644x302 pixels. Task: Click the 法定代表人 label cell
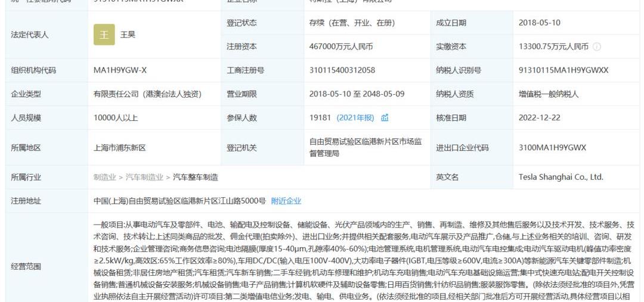point(47,35)
